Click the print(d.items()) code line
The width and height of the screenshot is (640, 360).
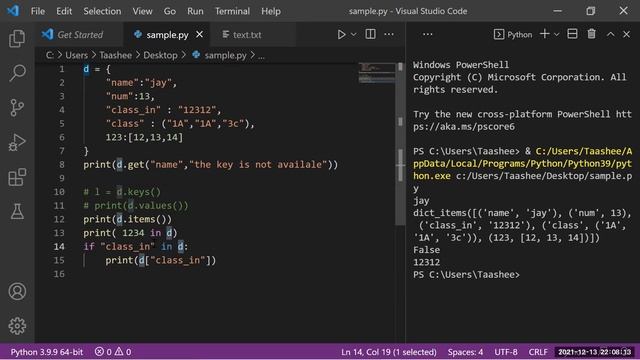[x=127, y=219]
